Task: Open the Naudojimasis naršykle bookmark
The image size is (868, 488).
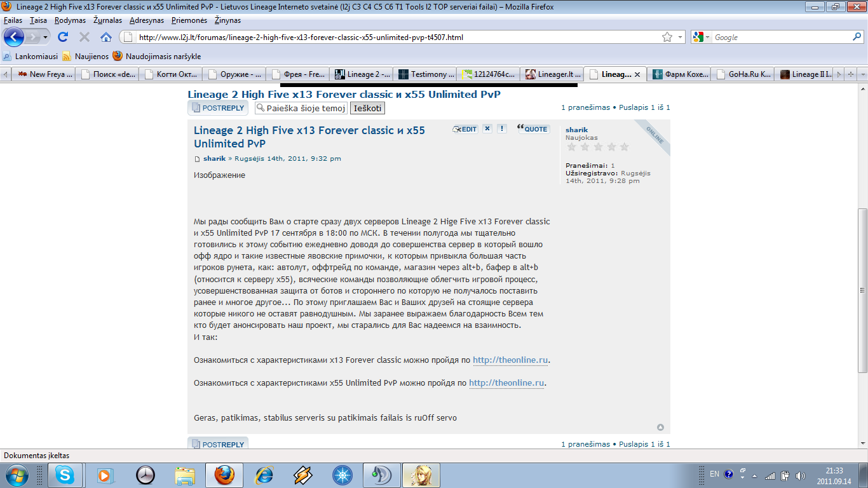Action: pos(157,56)
